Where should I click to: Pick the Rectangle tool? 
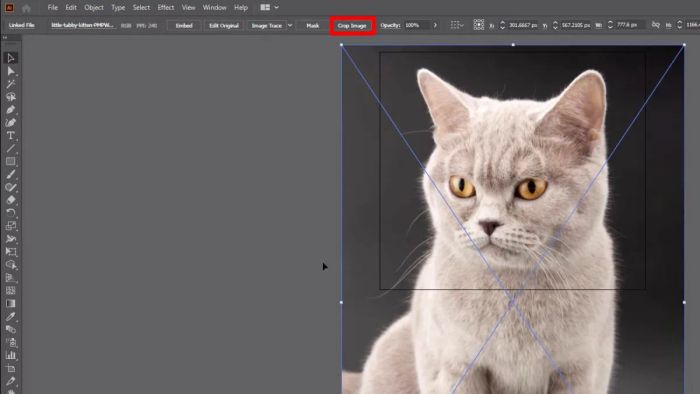click(x=11, y=162)
